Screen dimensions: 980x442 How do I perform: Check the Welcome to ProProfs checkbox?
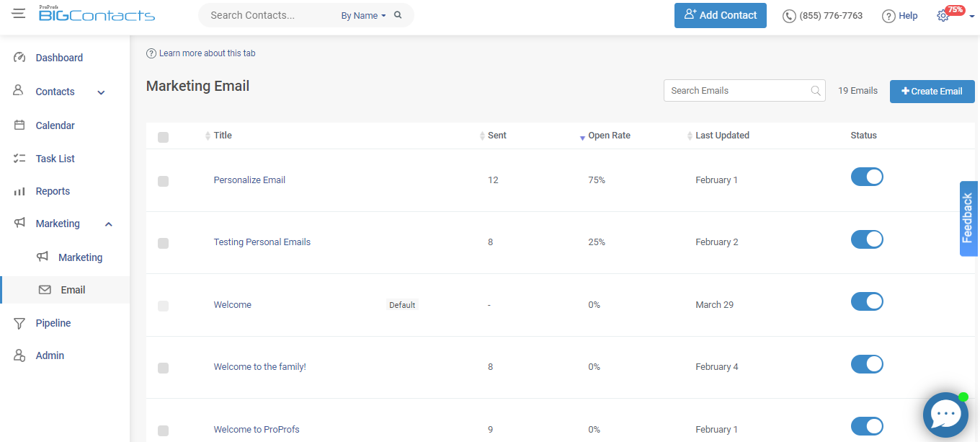click(x=163, y=430)
